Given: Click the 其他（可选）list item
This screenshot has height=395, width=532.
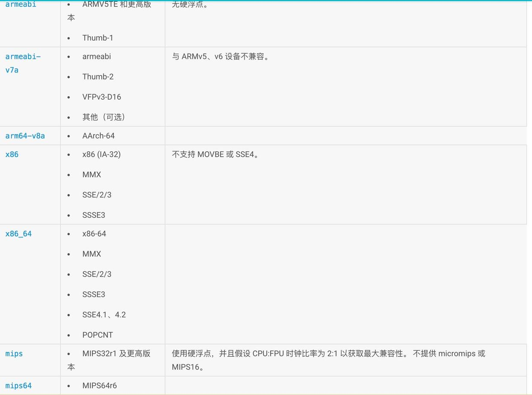Looking at the screenshot, I should click(x=103, y=117).
